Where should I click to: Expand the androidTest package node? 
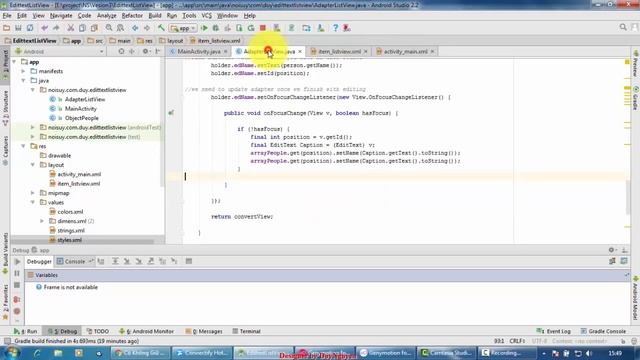[x=33, y=127]
